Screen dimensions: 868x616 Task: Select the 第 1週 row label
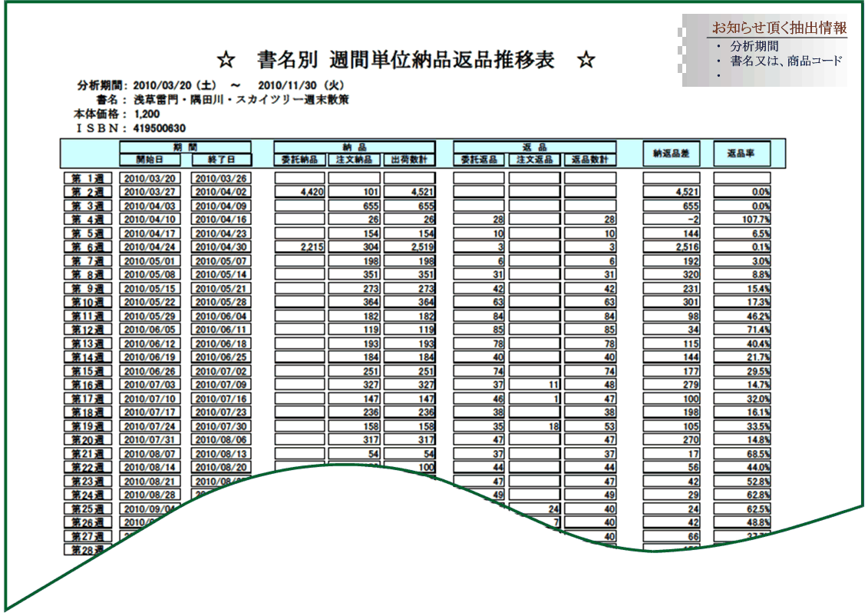coord(87,178)
